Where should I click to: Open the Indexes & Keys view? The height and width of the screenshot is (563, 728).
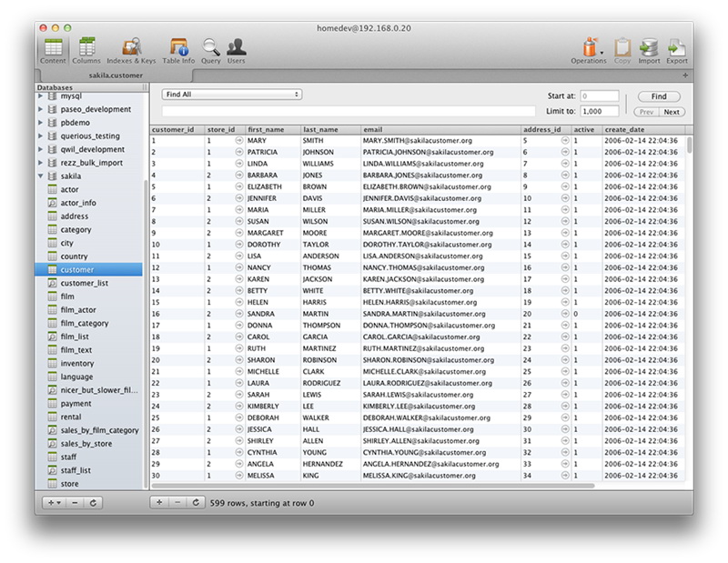[131, 47]
